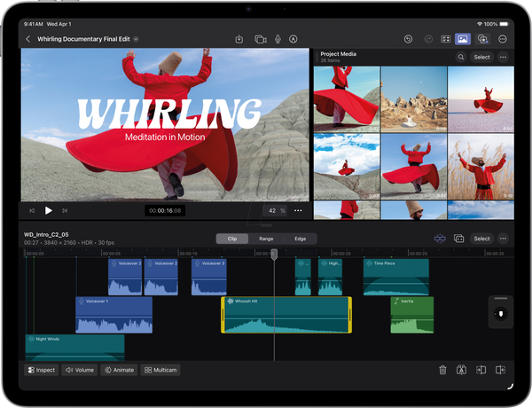Select the Voiceover 1 clip
Screen dimensions: 532x408
point(114,315)
